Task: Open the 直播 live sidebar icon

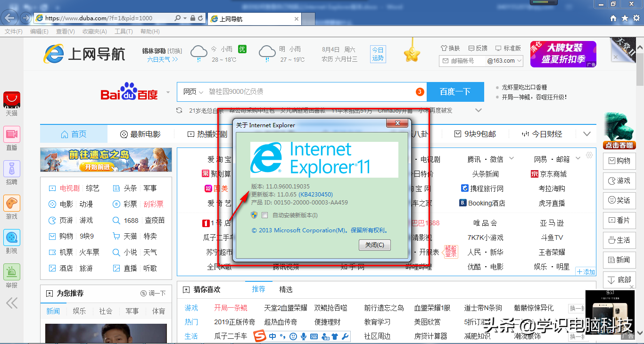Action: click(12, 134)
